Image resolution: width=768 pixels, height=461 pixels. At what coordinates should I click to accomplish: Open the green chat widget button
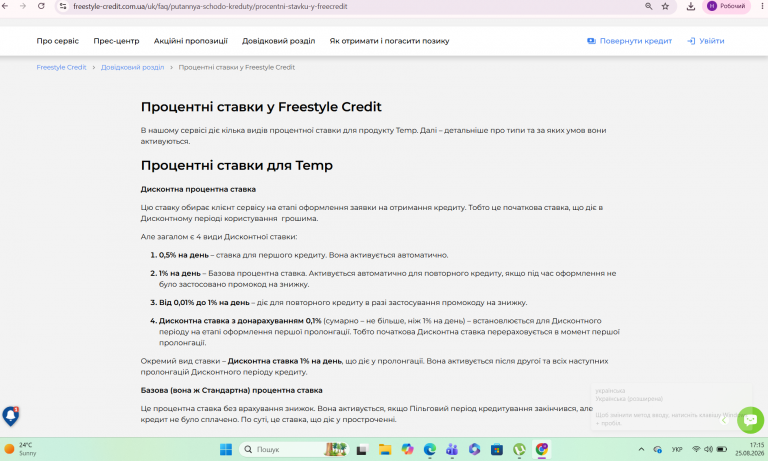[x=750, y=420]
